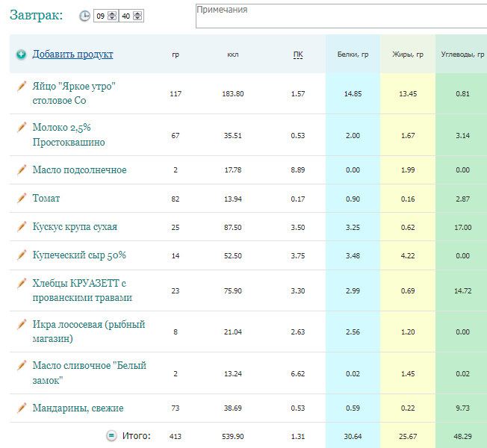The width and height of the screenshot is (487, 448).
Task: Edit Хлебцы КРУАЗЕТТ row pencil icon
Action: (x=22, y=284)
